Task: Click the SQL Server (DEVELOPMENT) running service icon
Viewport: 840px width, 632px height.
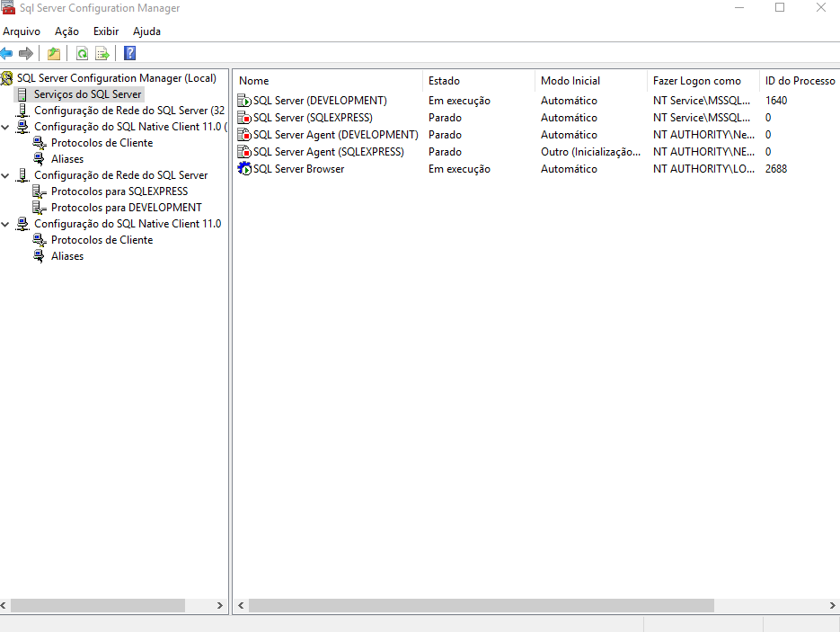Action: 244,101
